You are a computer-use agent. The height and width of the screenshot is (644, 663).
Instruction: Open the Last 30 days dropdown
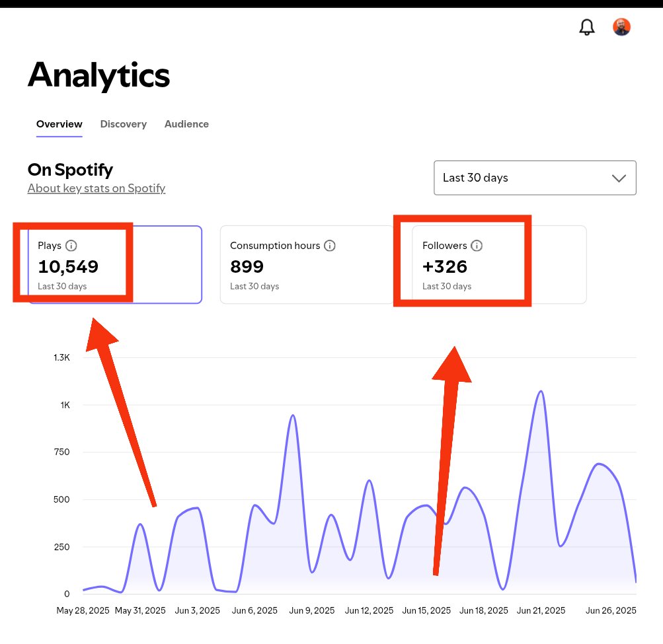point(535,178)
